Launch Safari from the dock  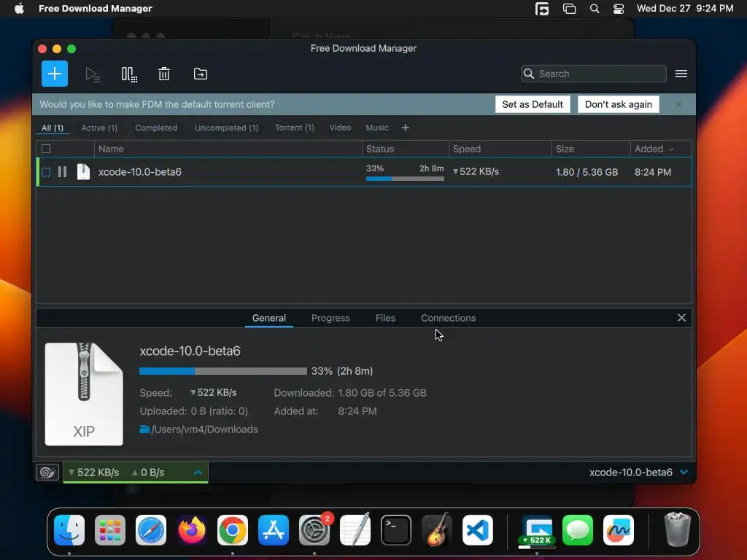point(151,530)
